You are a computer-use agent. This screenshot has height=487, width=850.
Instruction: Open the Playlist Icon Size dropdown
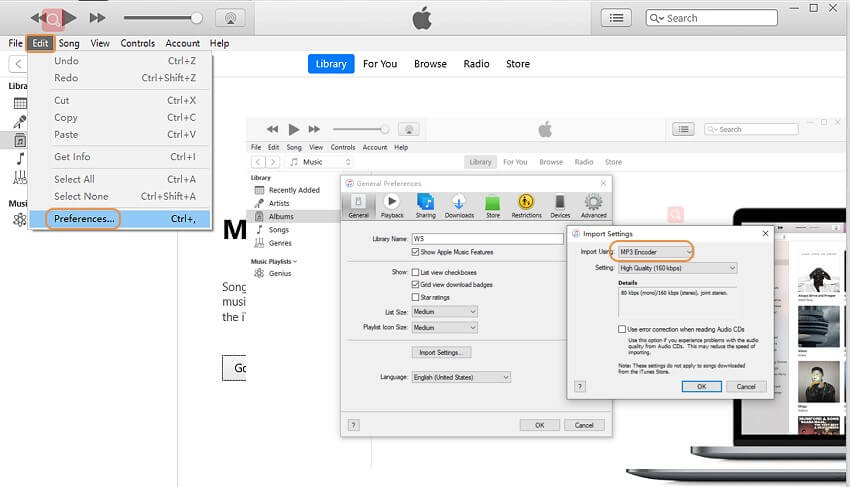445,328
